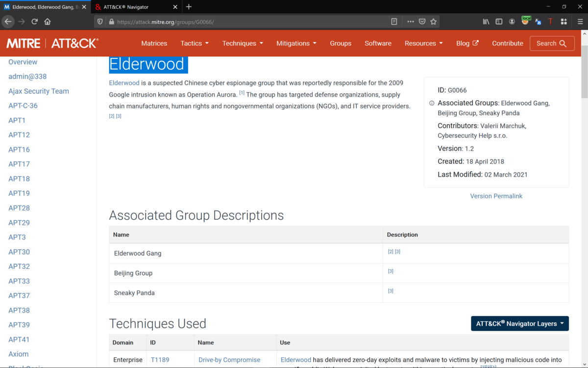Reload the current page
588x368 pixels.
(x=34, y=22)
